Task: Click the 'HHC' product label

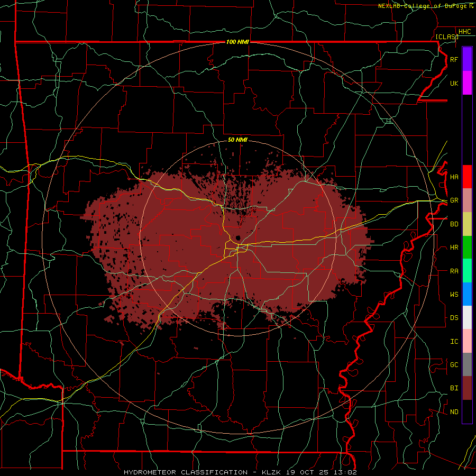Action: [465, 32]
